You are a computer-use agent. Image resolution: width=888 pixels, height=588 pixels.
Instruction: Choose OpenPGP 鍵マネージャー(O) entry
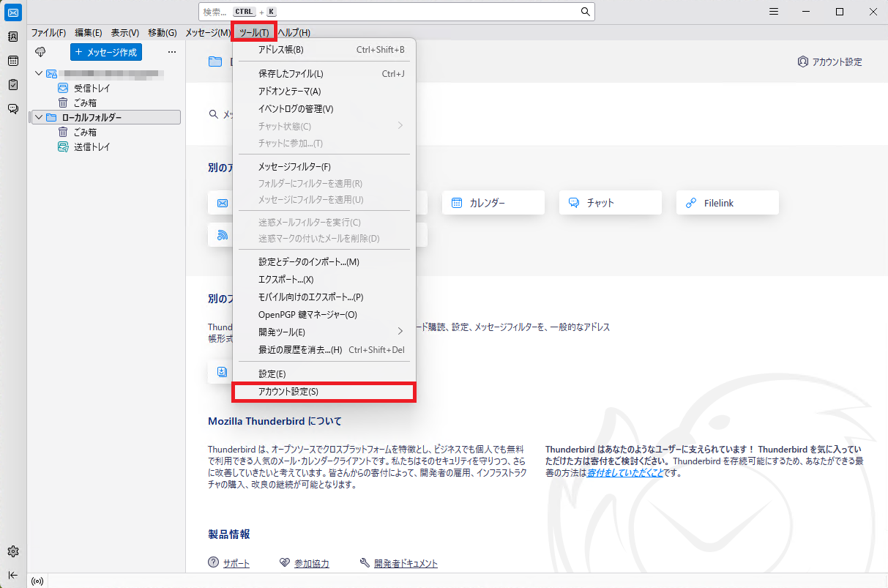(x=324, y=315)
